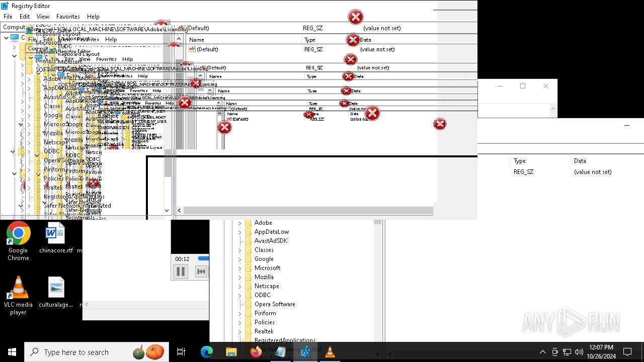Select the Opera Software key label

(275, 304)
